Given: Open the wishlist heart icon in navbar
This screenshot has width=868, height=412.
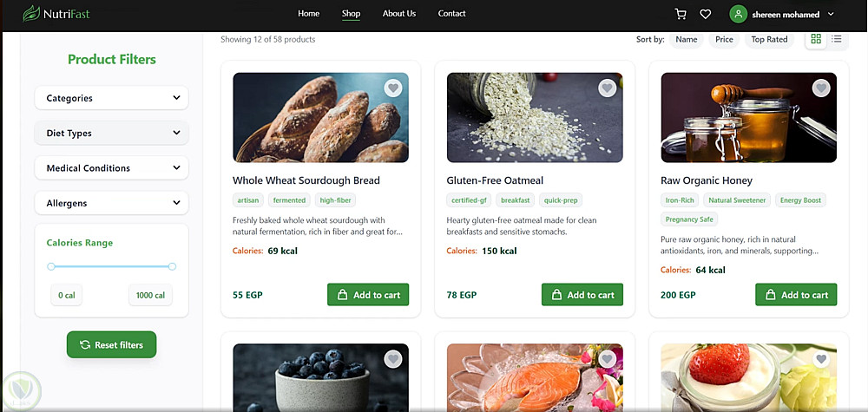Looking at the screenshot, I should click(x=706, y=14).
